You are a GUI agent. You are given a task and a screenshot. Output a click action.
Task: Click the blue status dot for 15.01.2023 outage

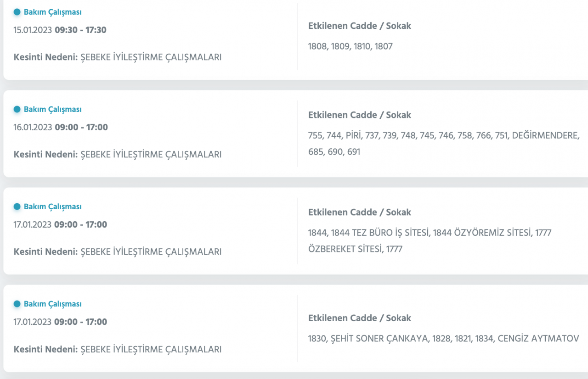pyautogui.click(x=17, y=12)
